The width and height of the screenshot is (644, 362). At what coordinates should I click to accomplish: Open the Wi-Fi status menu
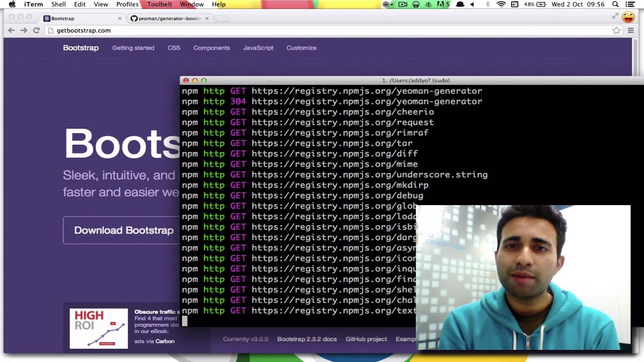pos(501,4)
